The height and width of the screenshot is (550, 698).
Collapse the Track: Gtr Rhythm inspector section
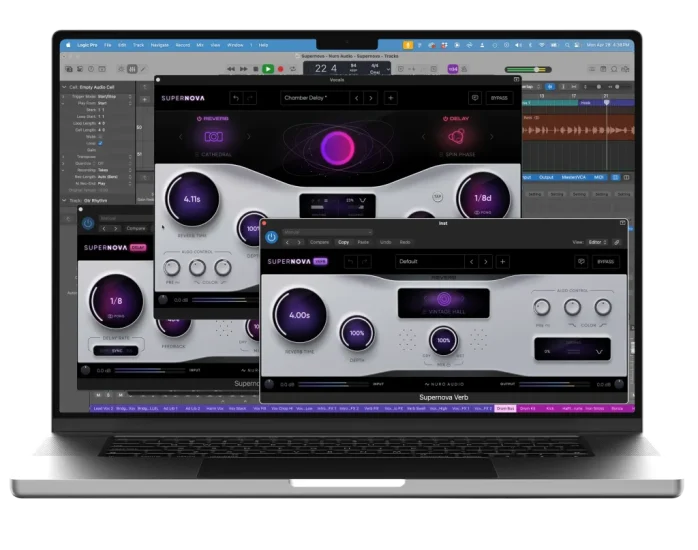(x=64, y=201)
